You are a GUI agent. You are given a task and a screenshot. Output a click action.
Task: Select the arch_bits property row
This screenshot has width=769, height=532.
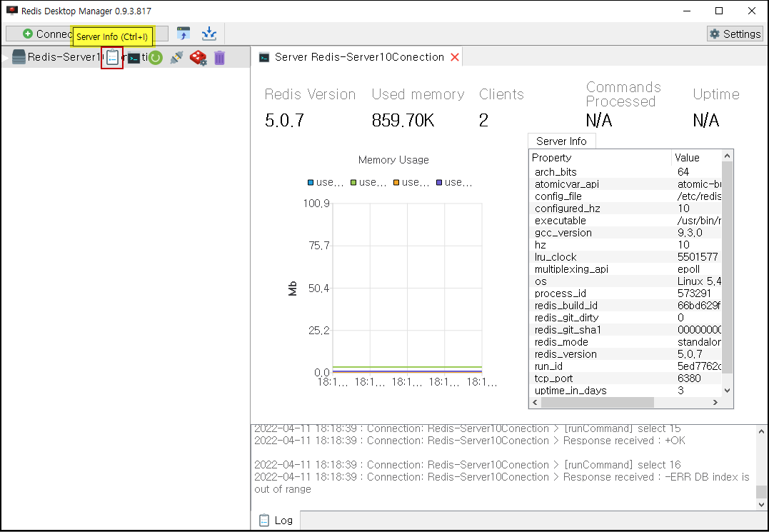point(625,172)
